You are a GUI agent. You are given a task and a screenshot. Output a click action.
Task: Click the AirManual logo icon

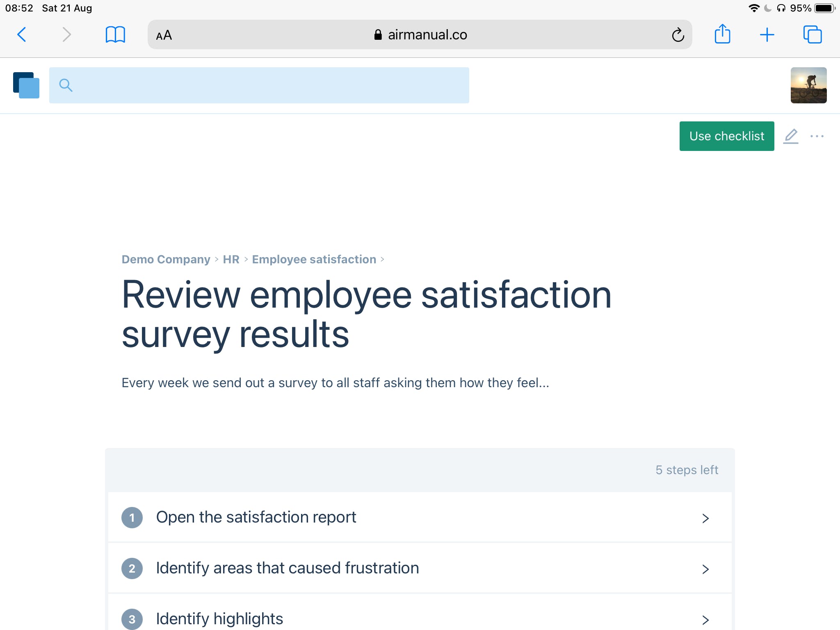pyautogui.click(x=26, y=85)
